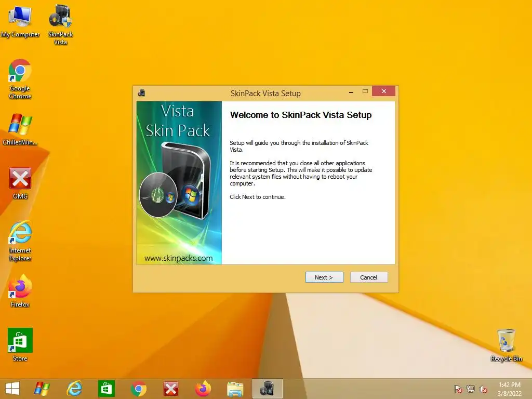The image size is (532, 399).
Task: Click the Vista Skin Pack banner image
Action: [x=179, y=182]
